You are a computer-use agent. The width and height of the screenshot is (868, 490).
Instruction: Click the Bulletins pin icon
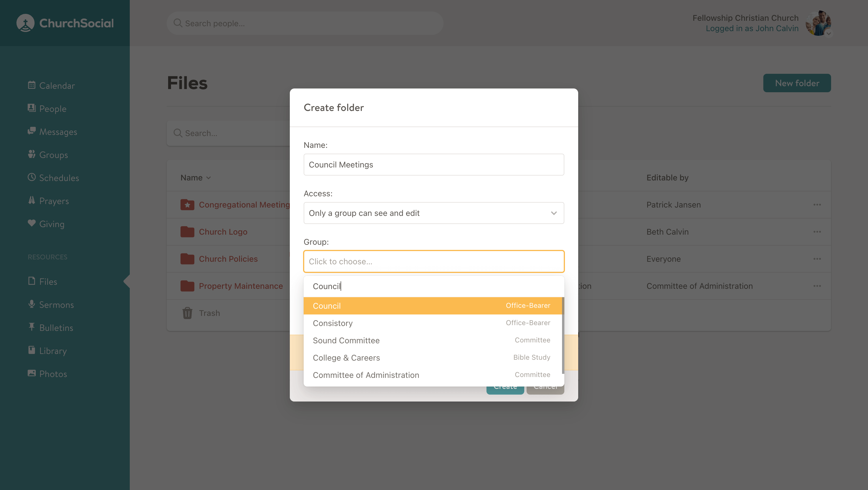coord(32,327)
